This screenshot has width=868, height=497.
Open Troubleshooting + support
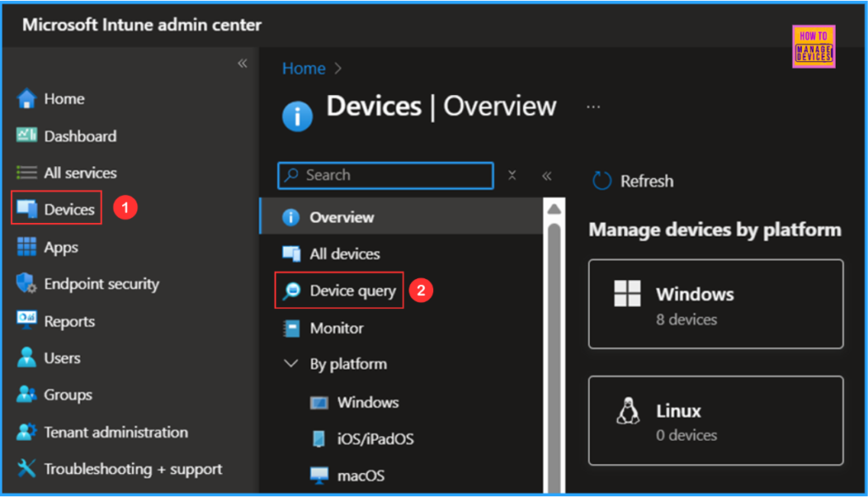[133, 469]
